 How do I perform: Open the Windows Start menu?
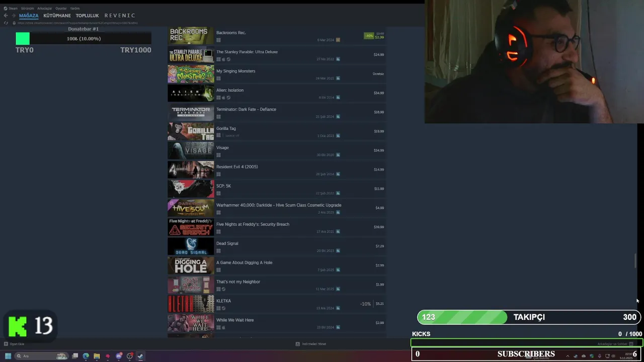(8, 356)
